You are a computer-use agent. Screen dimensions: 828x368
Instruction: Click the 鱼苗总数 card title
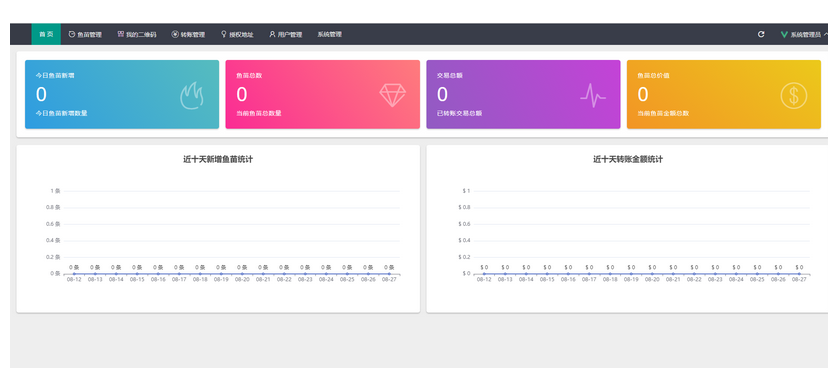click(249, 76)
